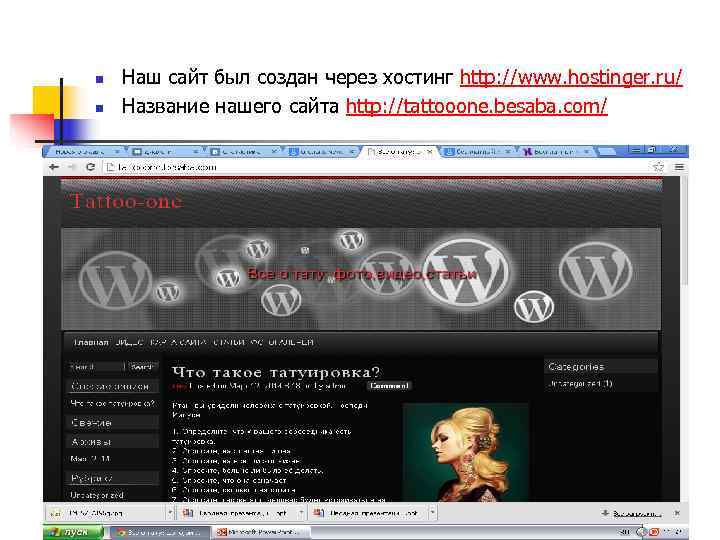Switch to the seventh tab with purple icon
Image resolution: width=720 pixels, height=540 pixels.
pos(555,151)
